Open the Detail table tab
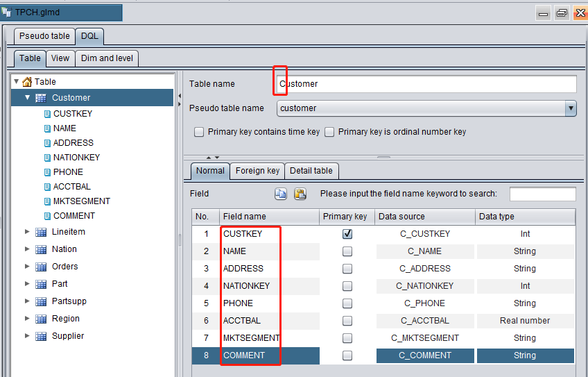588x377 pixels. pyautogui.click(x=311, y=171)
